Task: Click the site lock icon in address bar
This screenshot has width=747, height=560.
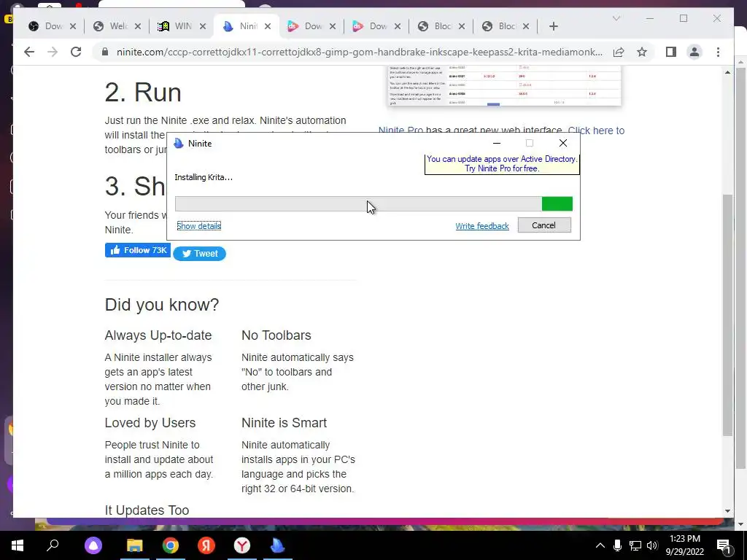Action: click(105, 52)
